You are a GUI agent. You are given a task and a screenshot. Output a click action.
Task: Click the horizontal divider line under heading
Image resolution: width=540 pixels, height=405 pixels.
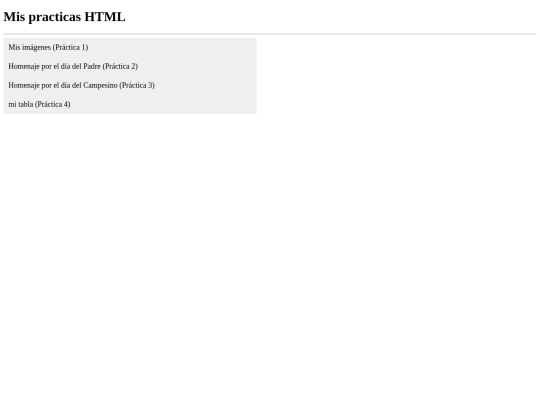coord(270,34)
